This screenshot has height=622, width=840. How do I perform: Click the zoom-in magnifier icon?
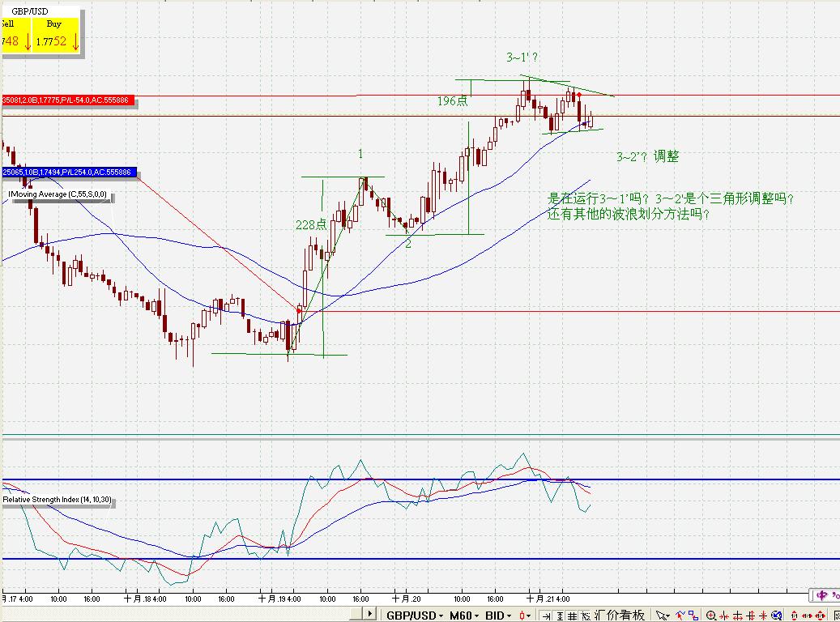click(x=711, y=616)
